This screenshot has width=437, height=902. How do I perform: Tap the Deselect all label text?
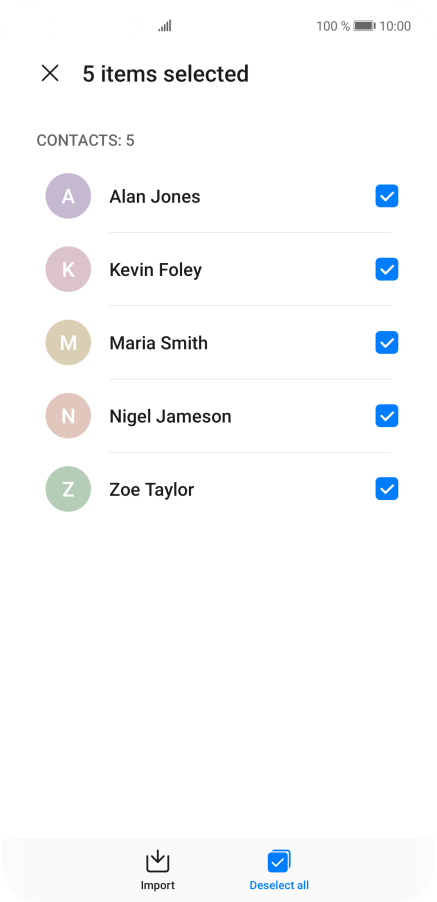[x=279, y=885]
